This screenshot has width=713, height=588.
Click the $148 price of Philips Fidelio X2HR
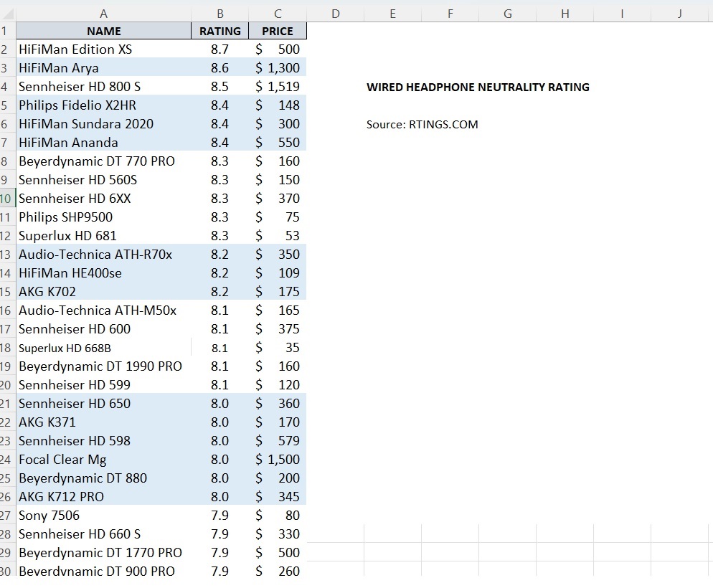pos(278,105)
